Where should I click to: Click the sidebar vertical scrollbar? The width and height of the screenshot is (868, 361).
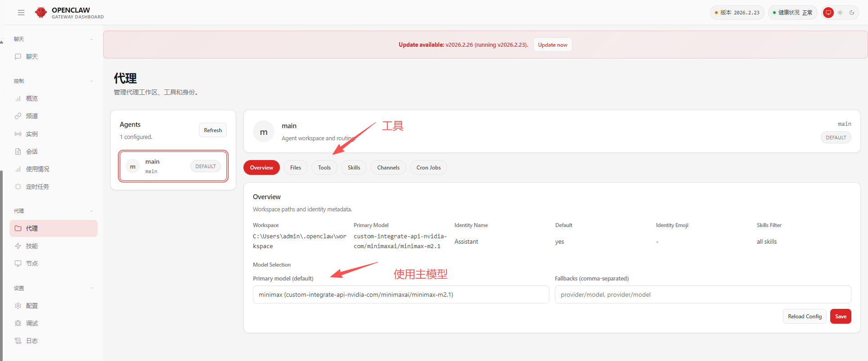(1, 265)
